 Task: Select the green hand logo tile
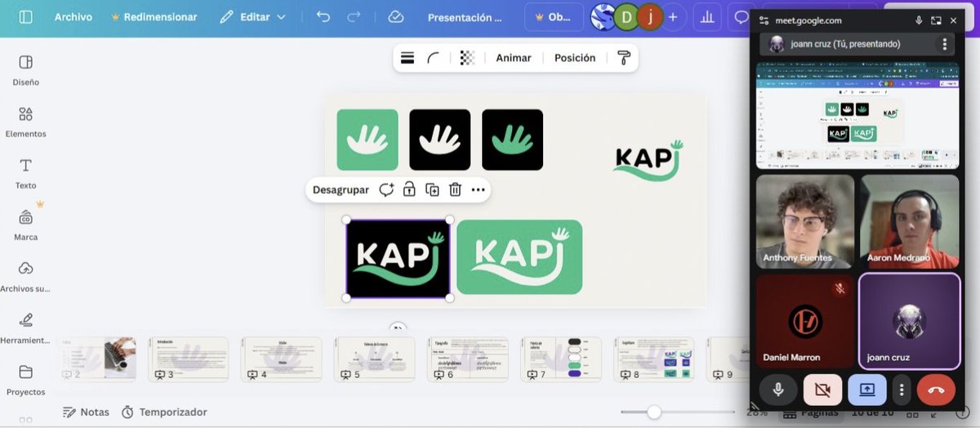coord(367,140)
